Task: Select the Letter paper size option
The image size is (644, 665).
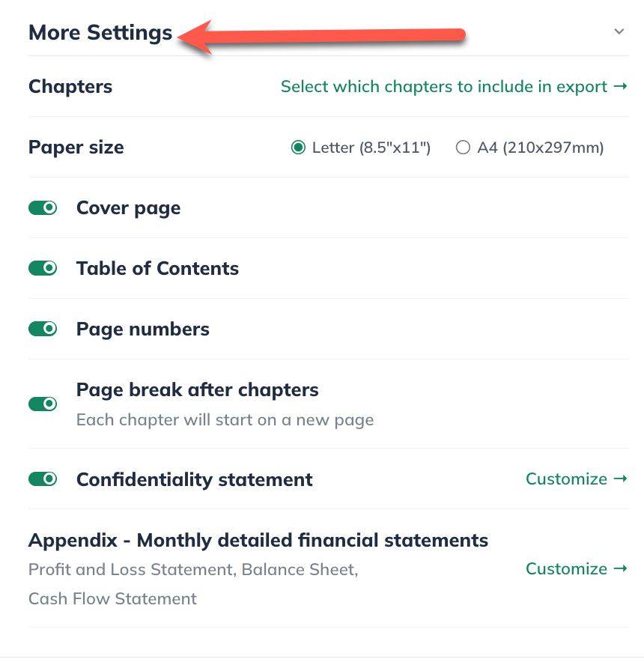Action: 299,147
